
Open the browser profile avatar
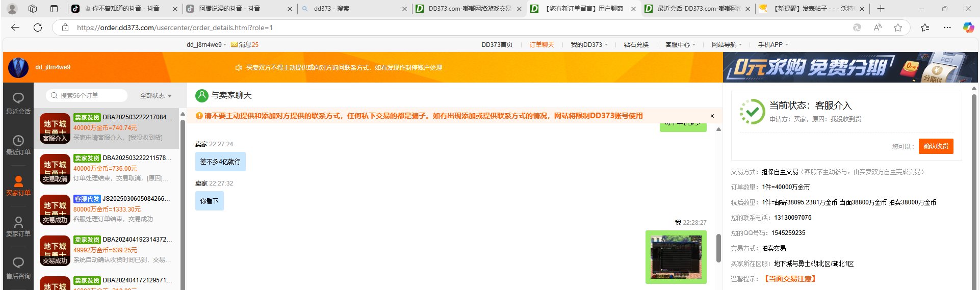[x=12, y=9]
